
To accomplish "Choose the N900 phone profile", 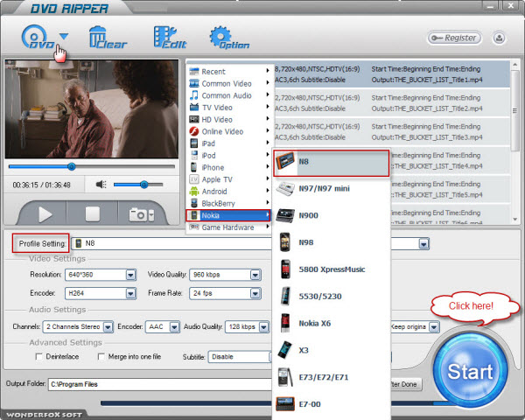I will 331,215.
